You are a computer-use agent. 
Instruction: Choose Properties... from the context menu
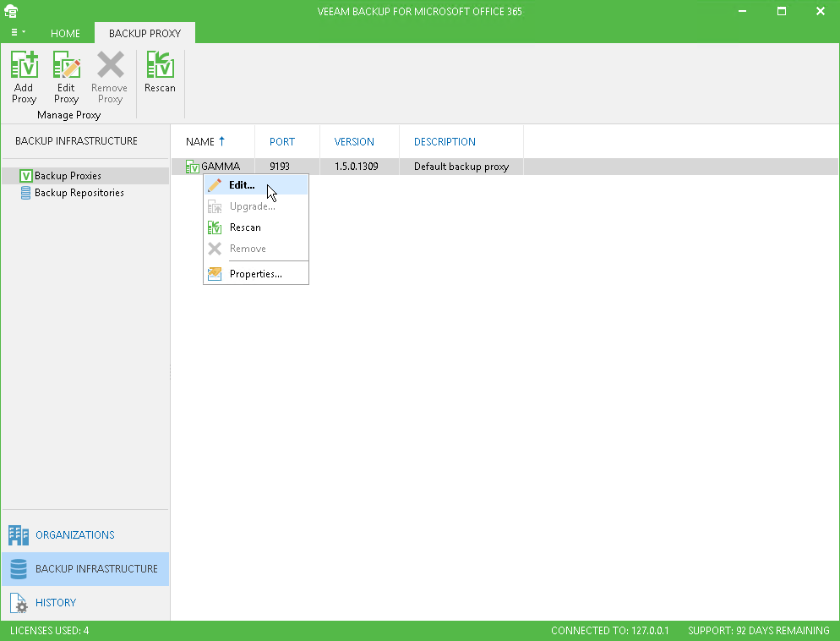[x=256, y=274]
